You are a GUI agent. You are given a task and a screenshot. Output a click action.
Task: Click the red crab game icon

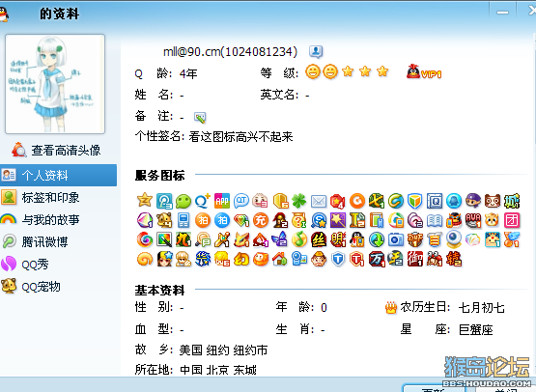(435, 259)
